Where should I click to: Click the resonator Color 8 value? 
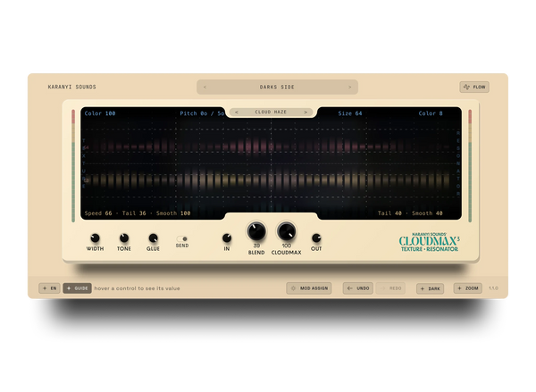coord(431,113)
